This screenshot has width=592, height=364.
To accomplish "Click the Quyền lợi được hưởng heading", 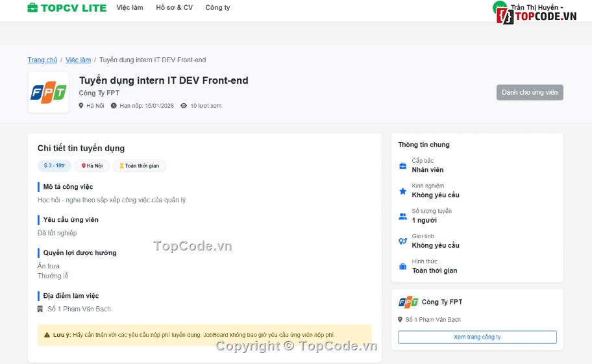I will point(80,253).
